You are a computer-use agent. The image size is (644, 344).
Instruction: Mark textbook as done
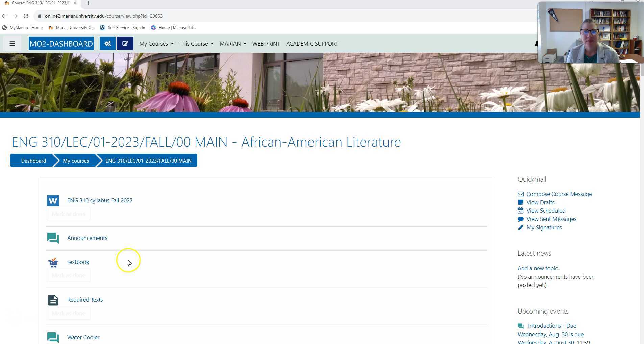coord(68,275)
